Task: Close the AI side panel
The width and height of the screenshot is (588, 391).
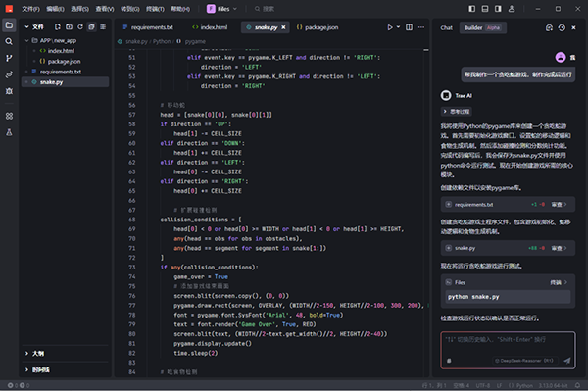Action: pos(573,27)
